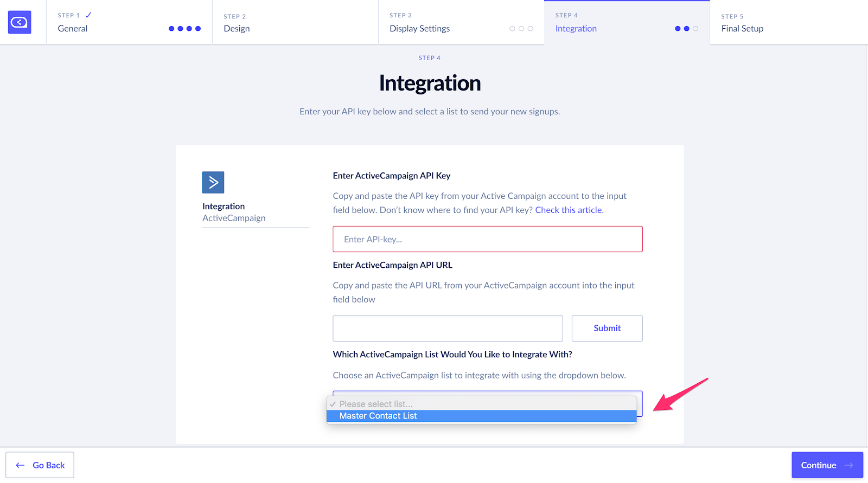Click the ActiveCampaign integration logo icon
The height and width of the screenshot is (483, 868).
tap(213, 182)
